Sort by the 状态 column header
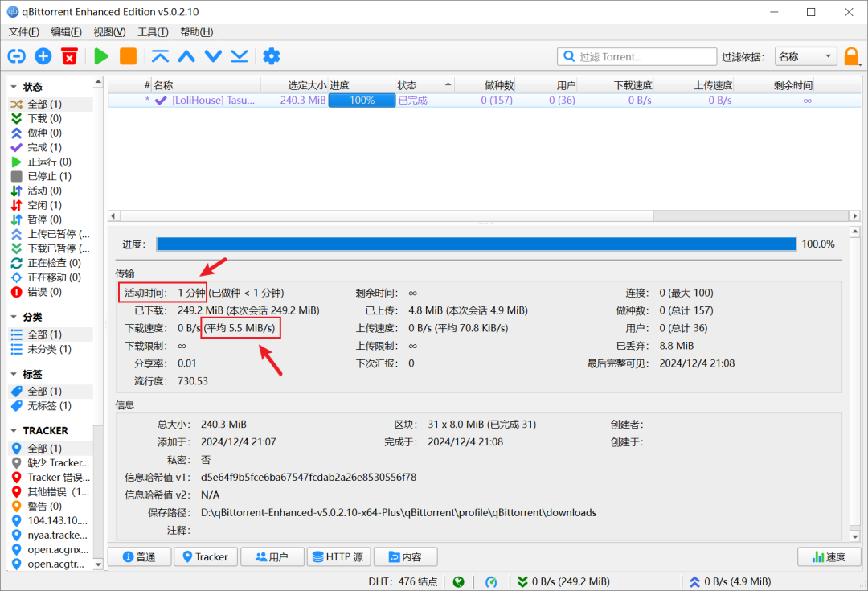The width and height of the screenshot is (868, 591). 424,84
